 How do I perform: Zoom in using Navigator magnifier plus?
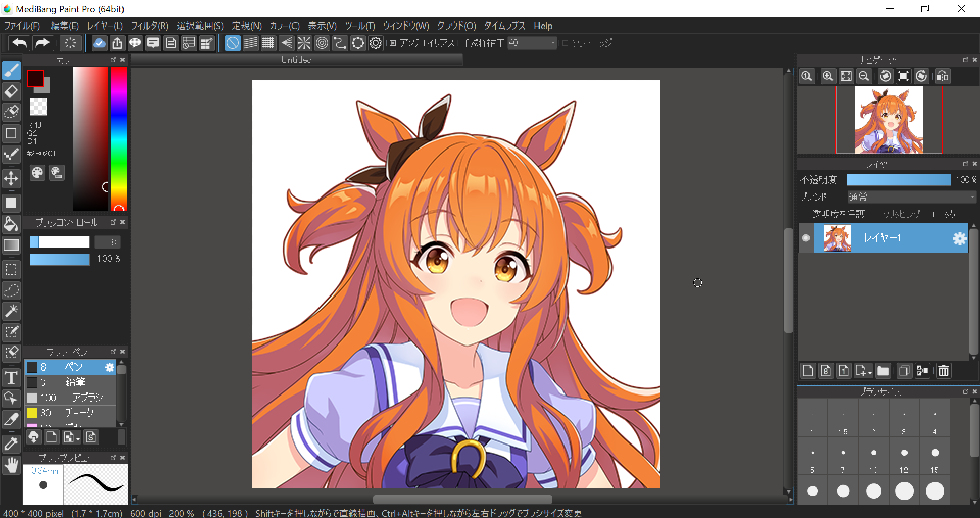point(827,77)
